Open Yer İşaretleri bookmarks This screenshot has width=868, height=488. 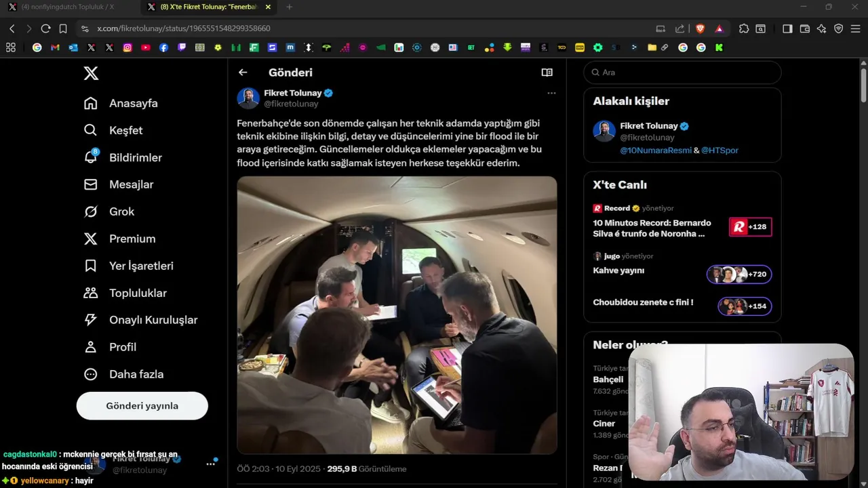pyautogui.click(x=129, y=266)
